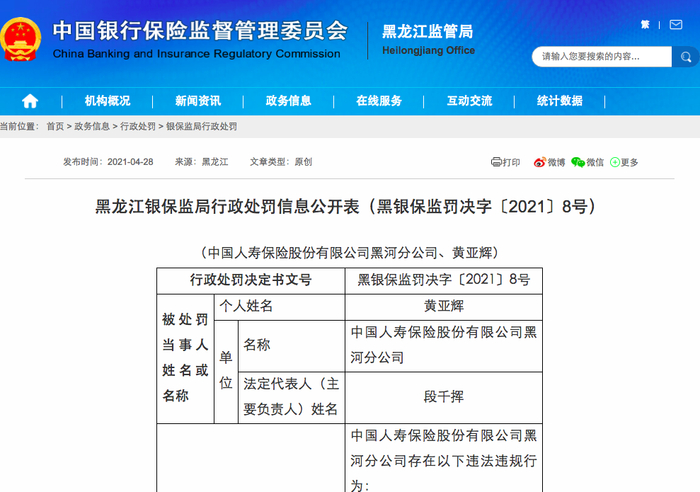
Task: Click subtitle with 黄亚辉 in parentheses
Action: coord(350,253)
